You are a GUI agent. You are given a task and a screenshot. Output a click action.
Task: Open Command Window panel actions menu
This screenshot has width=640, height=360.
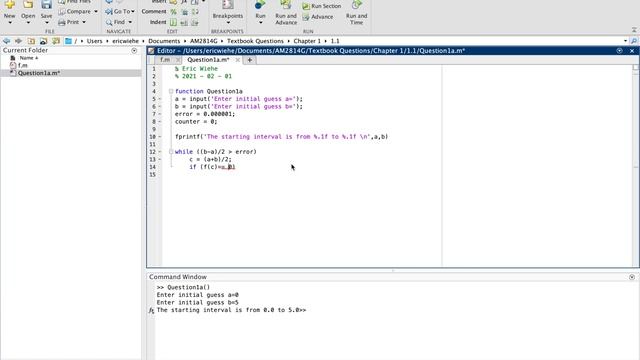[x=632, y=277]
